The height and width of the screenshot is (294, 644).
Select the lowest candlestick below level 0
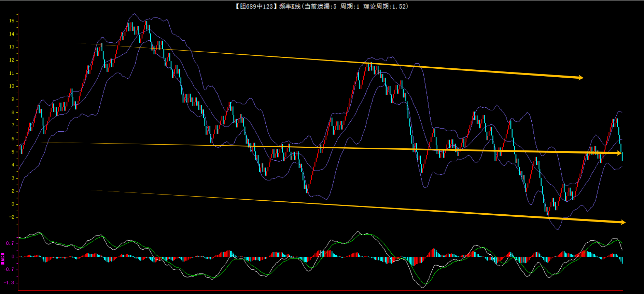(x=548, y=211)
